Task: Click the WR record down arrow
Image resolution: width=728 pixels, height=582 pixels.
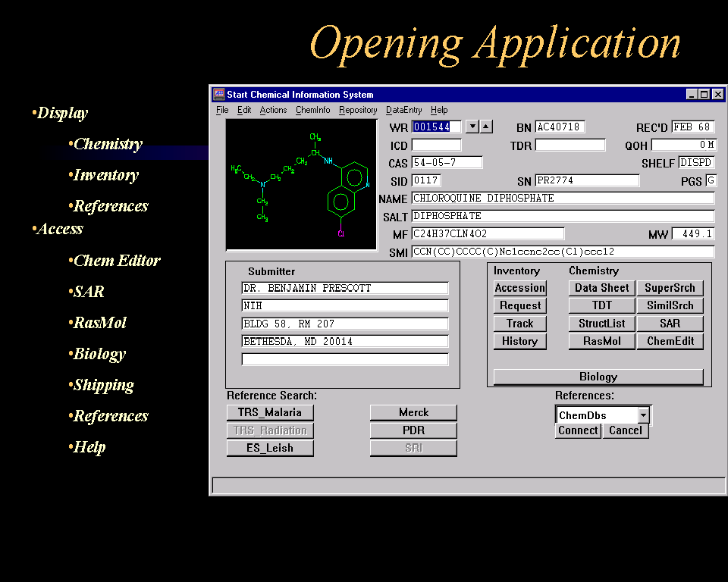Action: pos(472,127)
